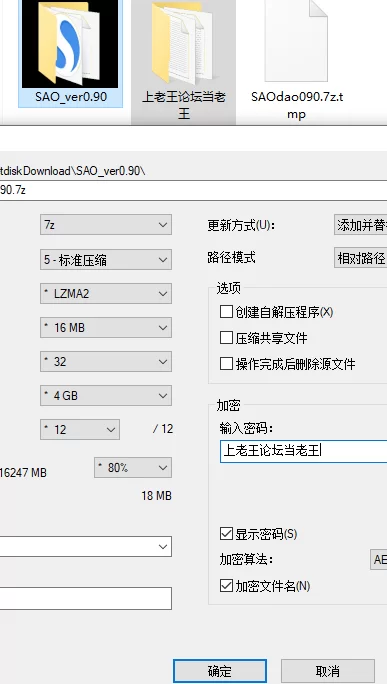The height and width of the screenshot is (684, 387).
Task: Click the 18 MB decompression memory text
Action: 157,496
